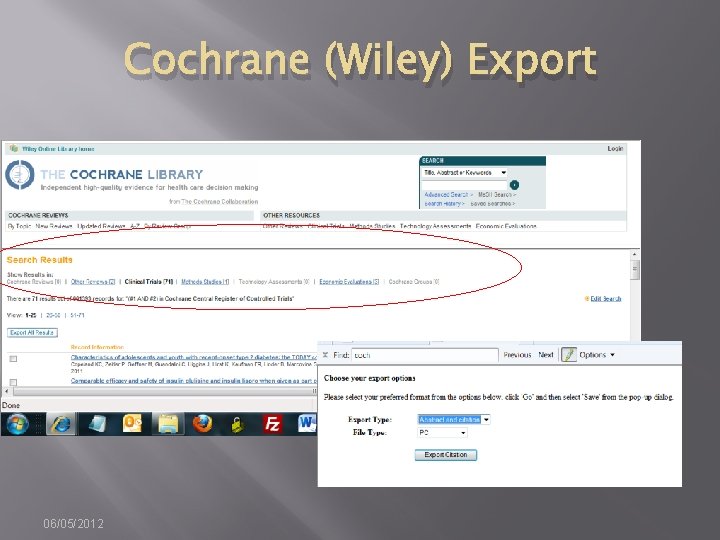This screenshot has width=720, height=540.
Task: Show Methods Studies results
Action: [x=205, y=281]
